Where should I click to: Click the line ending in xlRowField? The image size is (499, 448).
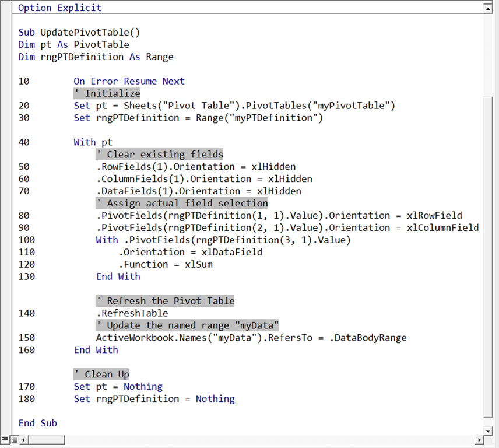click(279, 216)
